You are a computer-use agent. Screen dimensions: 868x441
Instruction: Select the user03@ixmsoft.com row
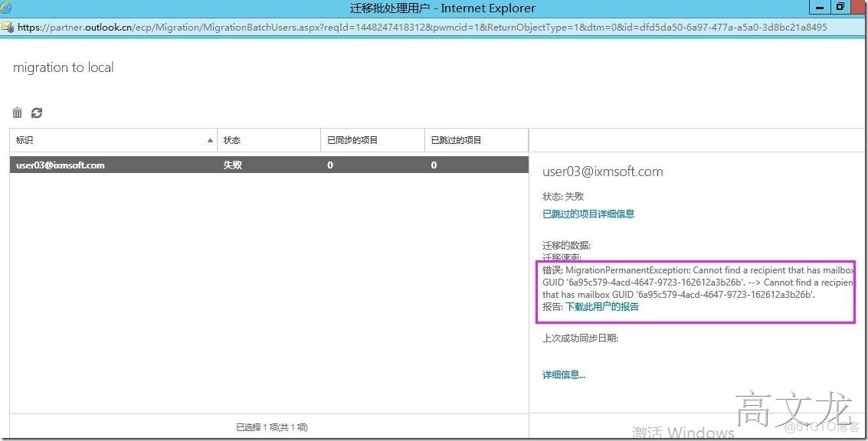pyautogui.click(x=115, y=165)
